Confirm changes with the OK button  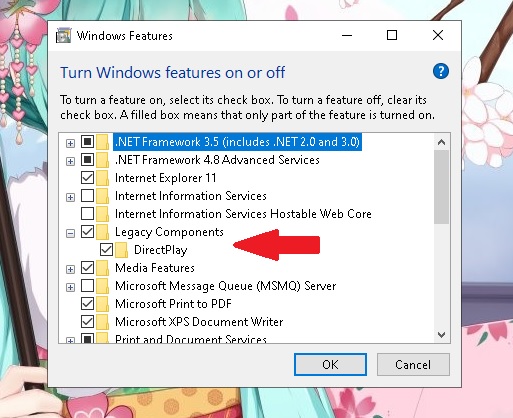tap(330, 364)
